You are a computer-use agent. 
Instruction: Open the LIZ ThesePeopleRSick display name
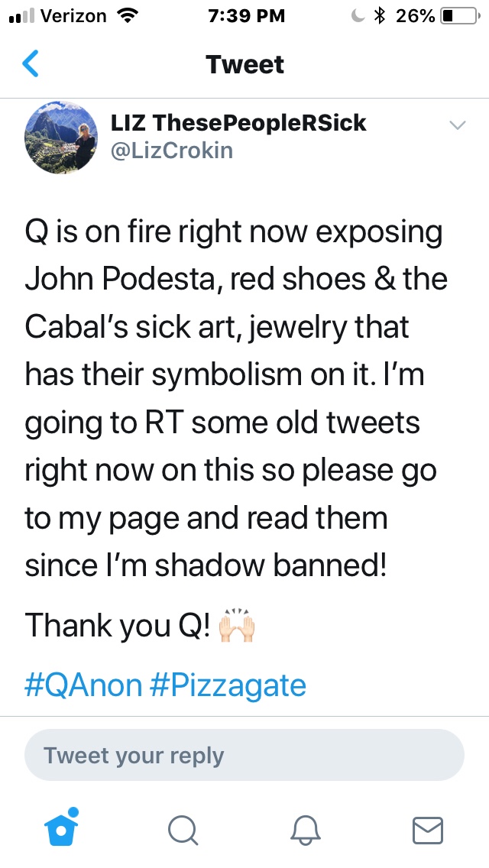coord(238,122)
